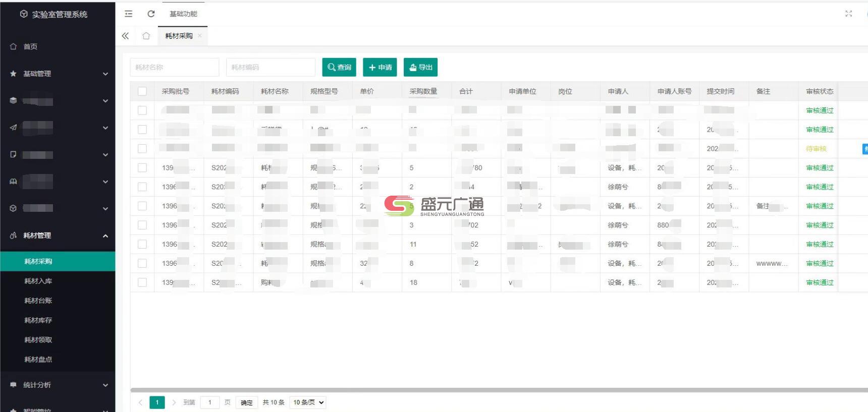Click the home icon in tab bar
This screenshot has height=412, width=868.
click(x=146, y=36)
